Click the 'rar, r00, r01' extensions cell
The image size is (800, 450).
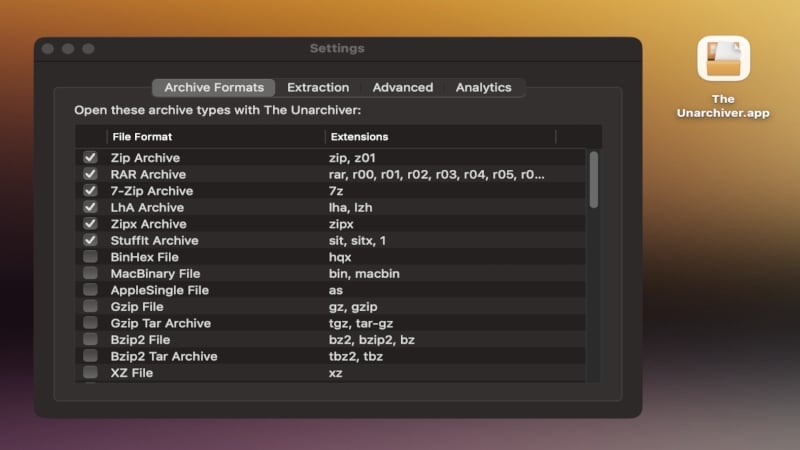[x=437, y=174]
